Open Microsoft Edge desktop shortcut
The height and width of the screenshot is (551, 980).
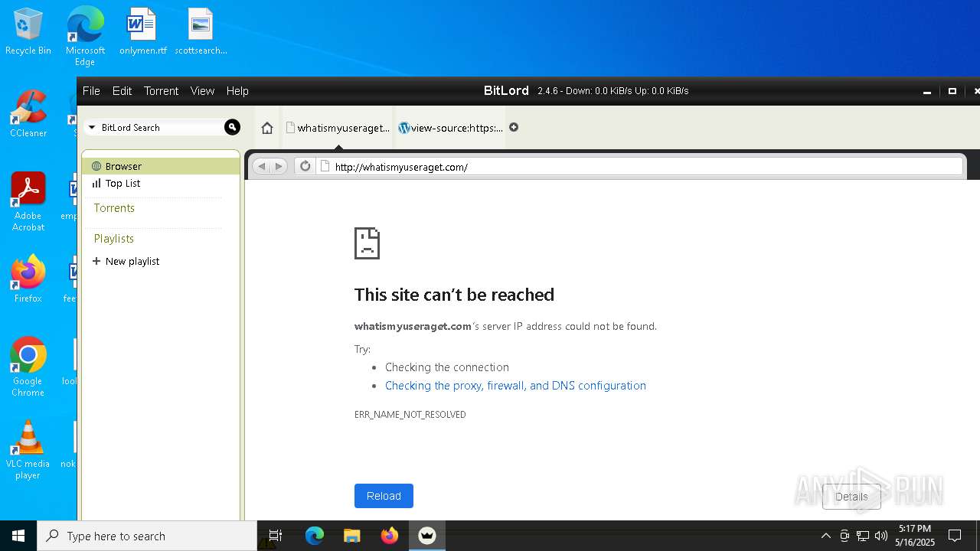[x=85, y=36]
